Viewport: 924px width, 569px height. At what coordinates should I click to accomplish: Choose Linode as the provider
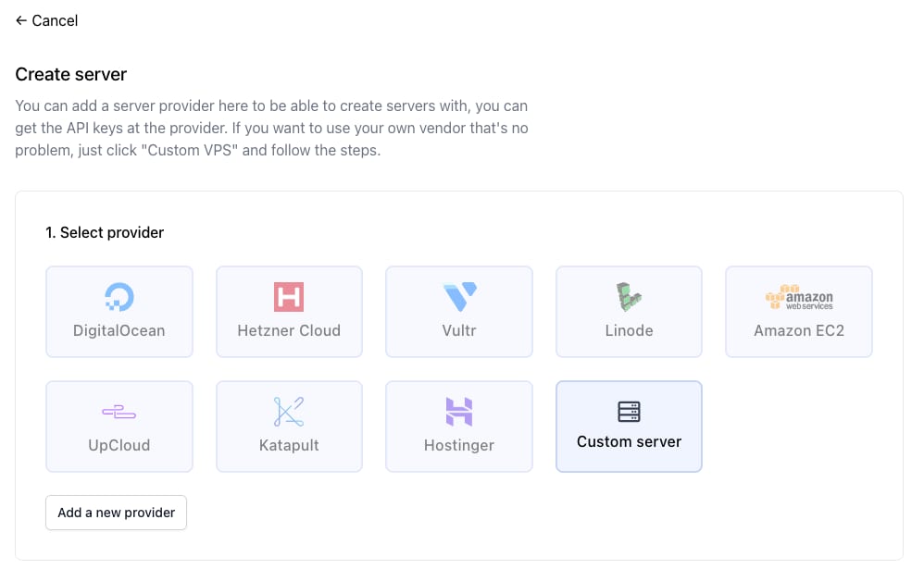click(x=629, y=311)
